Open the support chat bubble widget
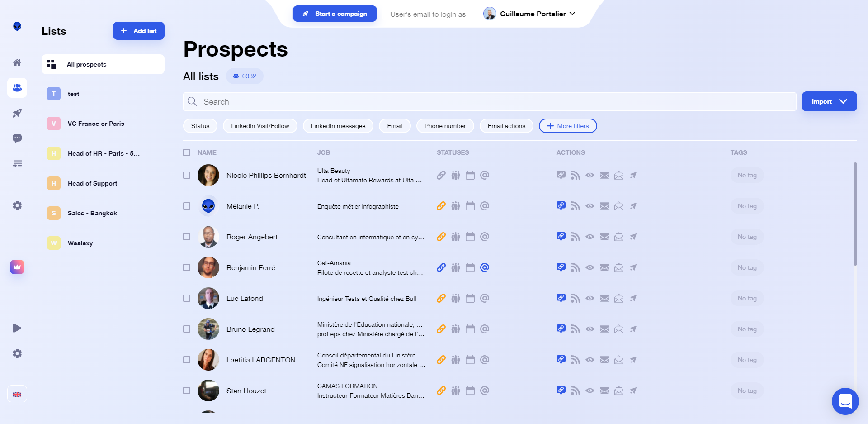Screen dimensions: 868x424 (845, 401)
